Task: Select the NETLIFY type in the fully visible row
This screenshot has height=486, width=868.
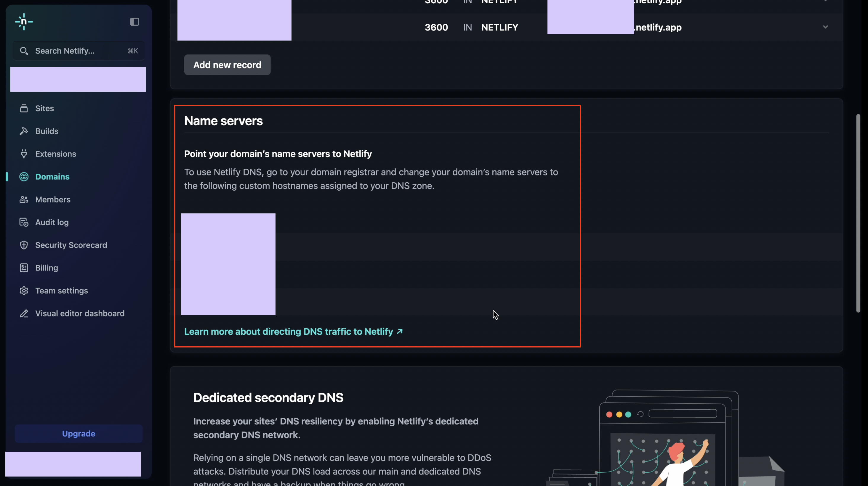Action: coord(500,27)
